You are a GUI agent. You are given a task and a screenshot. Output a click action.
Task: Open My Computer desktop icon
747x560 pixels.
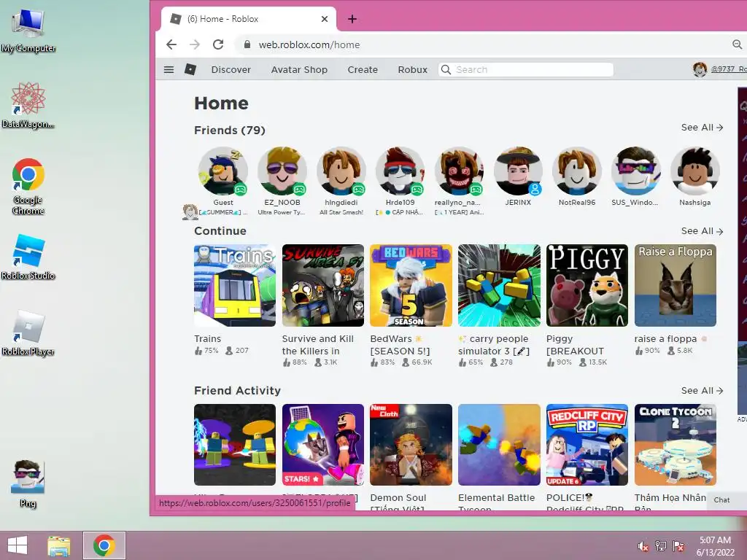click(x=28, y=30)
